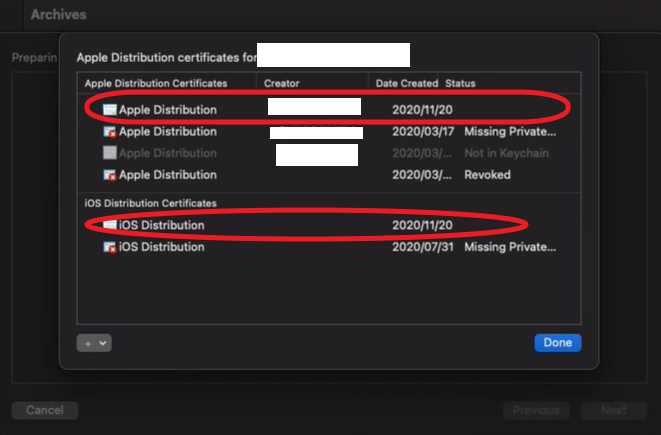This screenshot has height=435, width=661.
Task: Select the Revoked Apple Distribution certificate
Action: point(329,175)
